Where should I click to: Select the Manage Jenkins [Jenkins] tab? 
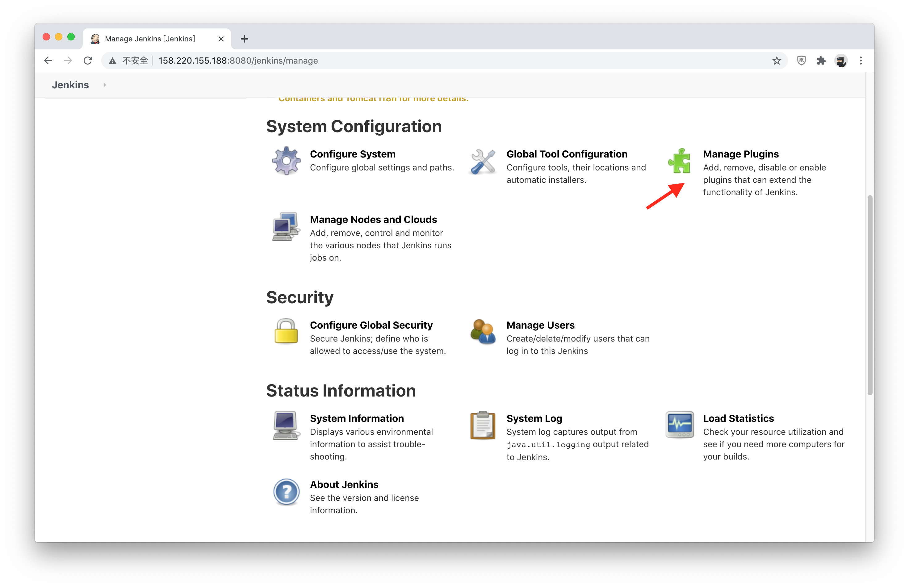click(157, 39)
